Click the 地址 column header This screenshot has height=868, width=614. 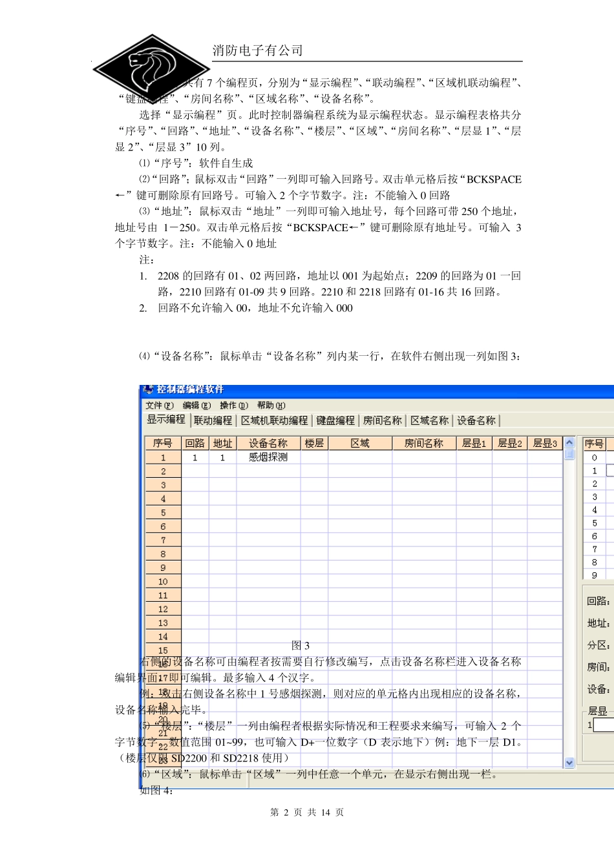pos(222,443)
